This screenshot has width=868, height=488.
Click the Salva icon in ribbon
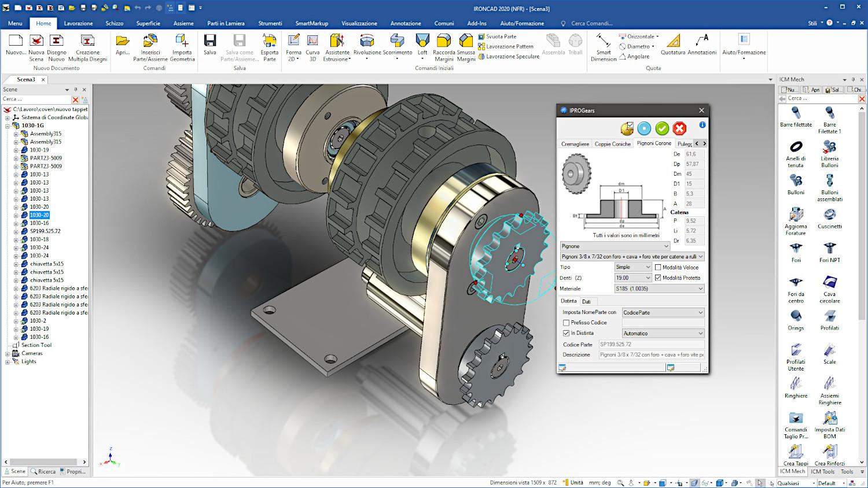pyautogui.click(x=210, y=41)
